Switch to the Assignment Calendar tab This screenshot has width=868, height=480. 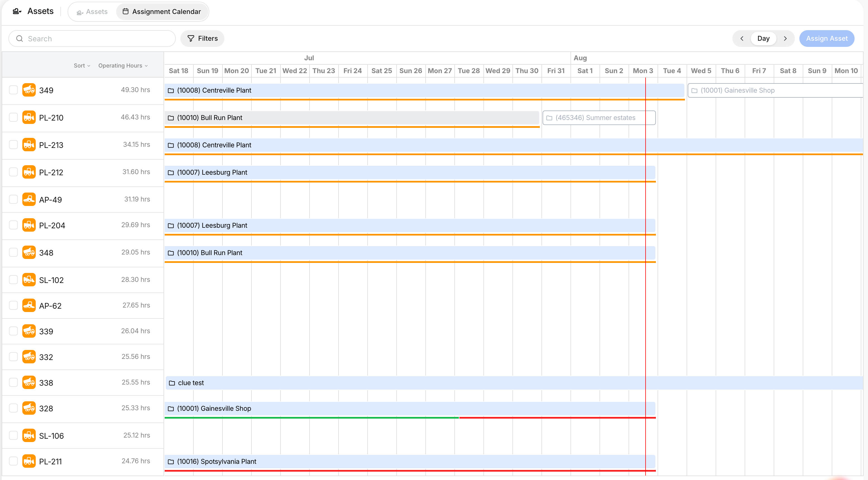coord(162,12)
